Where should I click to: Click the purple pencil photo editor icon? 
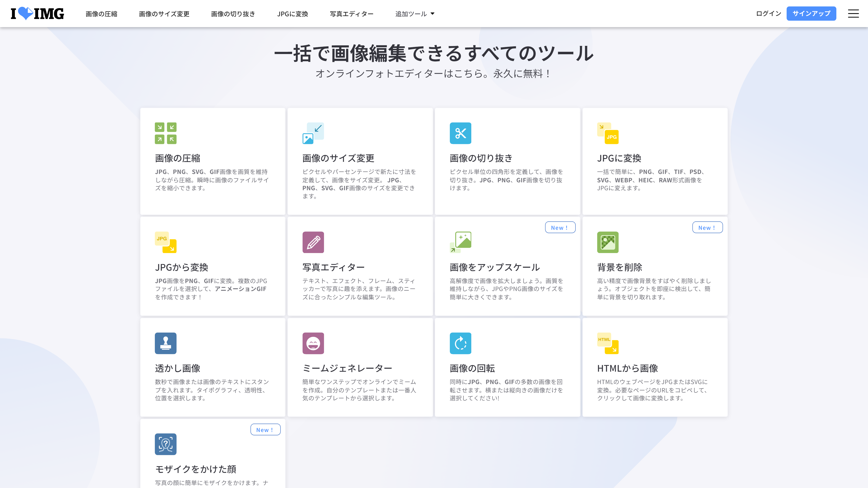pos(313,242)
